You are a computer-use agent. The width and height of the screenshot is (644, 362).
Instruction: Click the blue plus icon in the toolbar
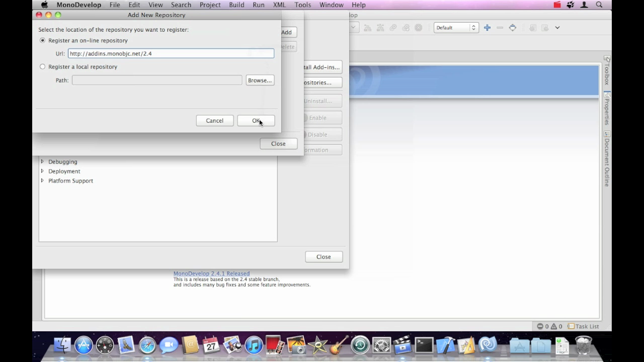click(487, 28)
